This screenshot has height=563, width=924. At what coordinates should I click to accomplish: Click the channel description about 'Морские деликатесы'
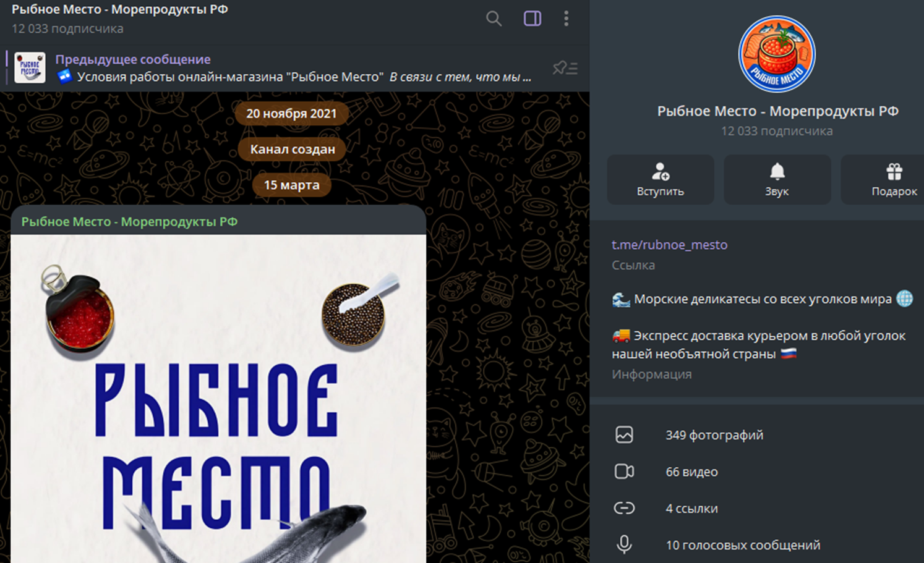762,299
